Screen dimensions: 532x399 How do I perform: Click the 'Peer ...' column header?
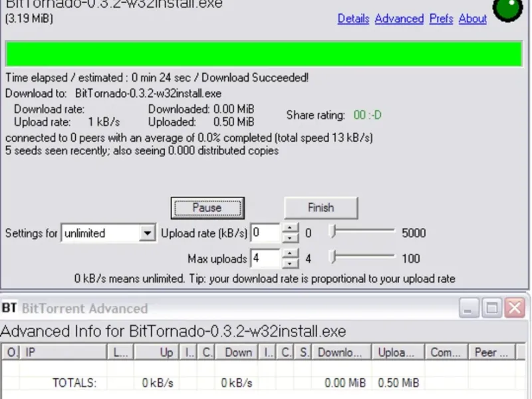(492, 352)
